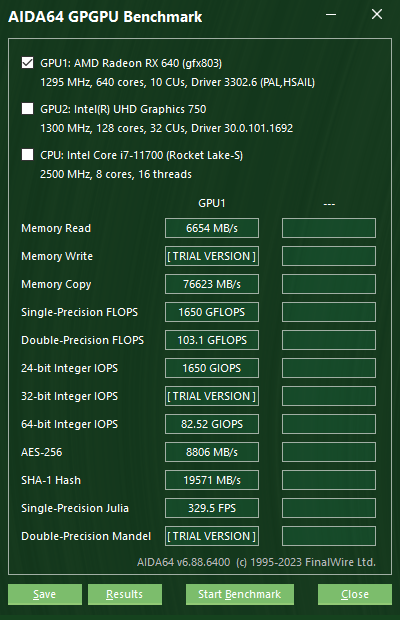Click the Save button
The height and width of the screenshot is (620, 400).
[45, 594]
